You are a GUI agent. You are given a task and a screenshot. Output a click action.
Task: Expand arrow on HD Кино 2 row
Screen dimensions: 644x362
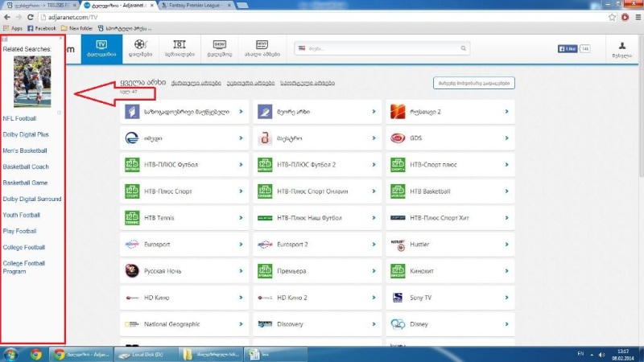pos(374,298)
